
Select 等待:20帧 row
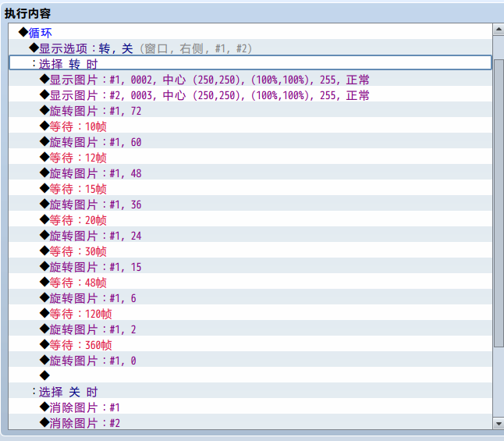250,219
